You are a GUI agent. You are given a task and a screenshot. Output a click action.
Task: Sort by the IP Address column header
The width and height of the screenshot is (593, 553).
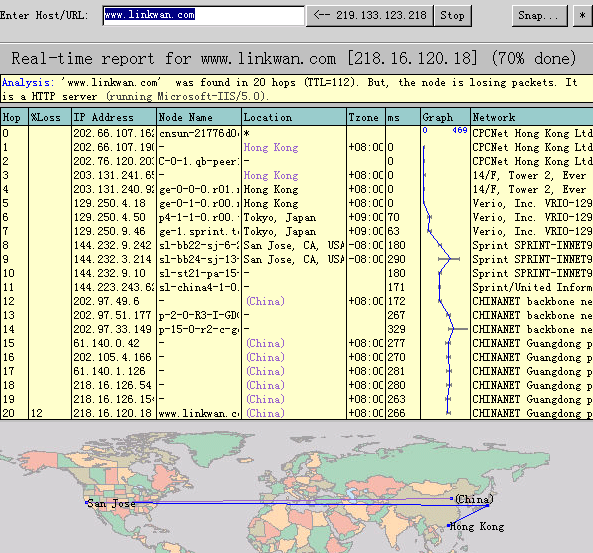[x=114, y=117]
